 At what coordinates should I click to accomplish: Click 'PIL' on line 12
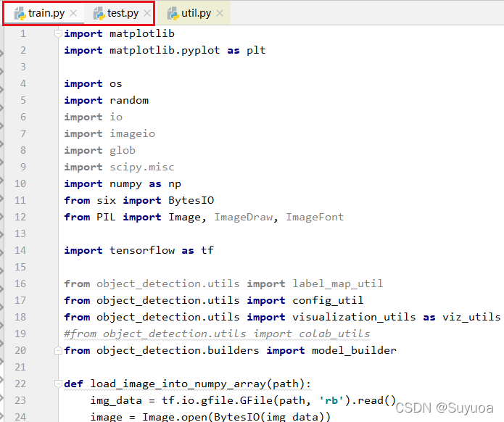pyautogui.click(x=106, y=217)
